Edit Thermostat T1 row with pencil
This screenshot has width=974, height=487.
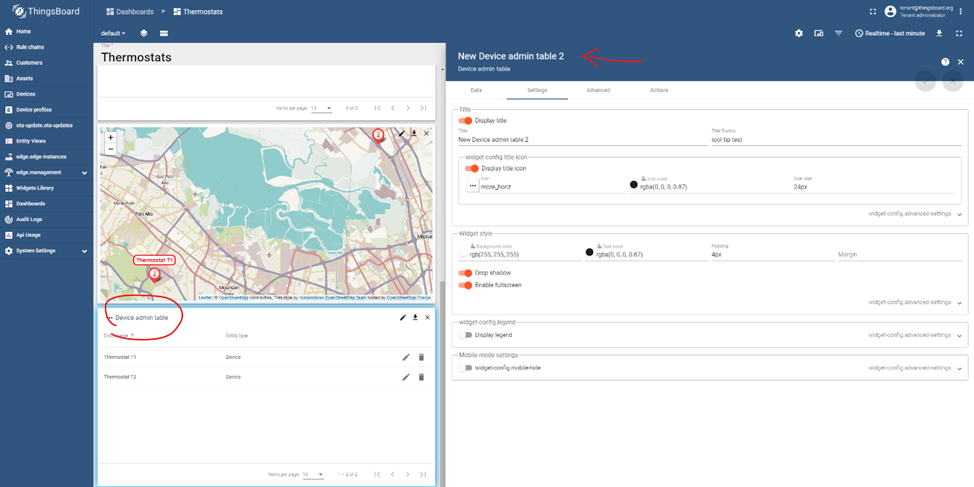point(406,357)
